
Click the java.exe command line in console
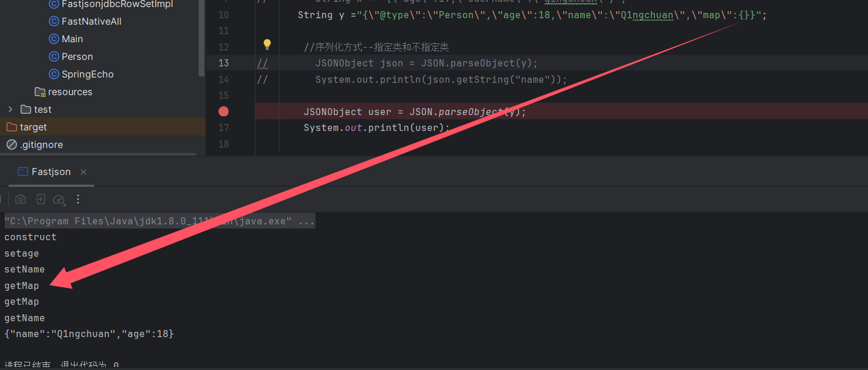point(159,221)
